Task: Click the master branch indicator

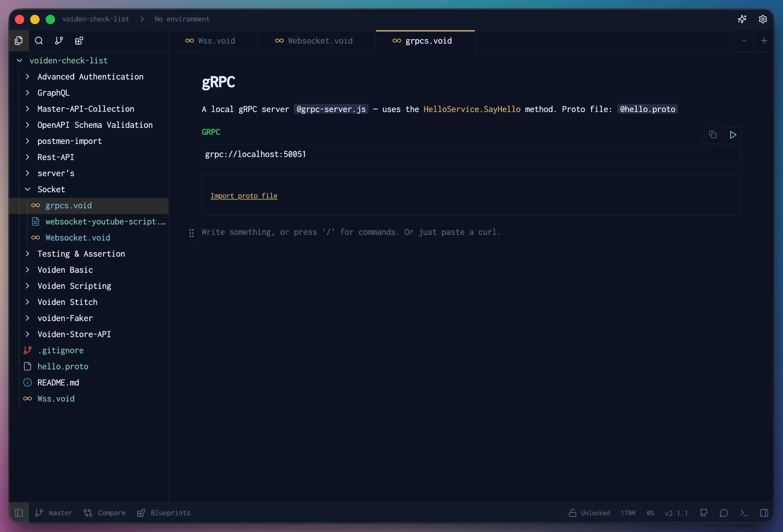Action: pos(54,513)
